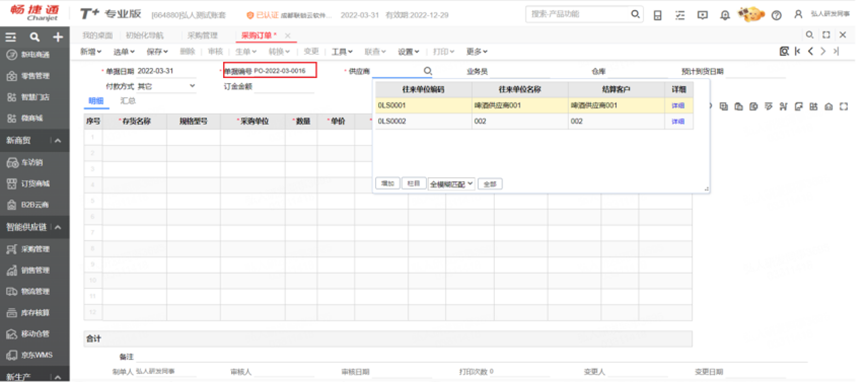865x382 pixels.
Task: Select supplier code 0LS0002
Action: pyautogui.click(x=392, y=121)
